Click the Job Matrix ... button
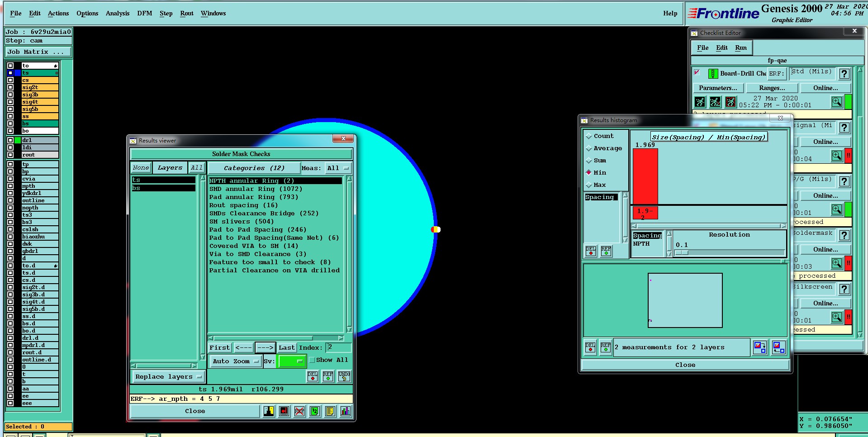The height and width of the screenshot is (437, 868). click(38, 52)
